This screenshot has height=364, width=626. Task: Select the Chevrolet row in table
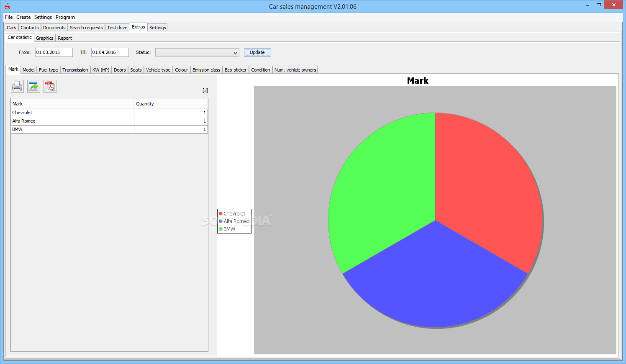(109, 113)
